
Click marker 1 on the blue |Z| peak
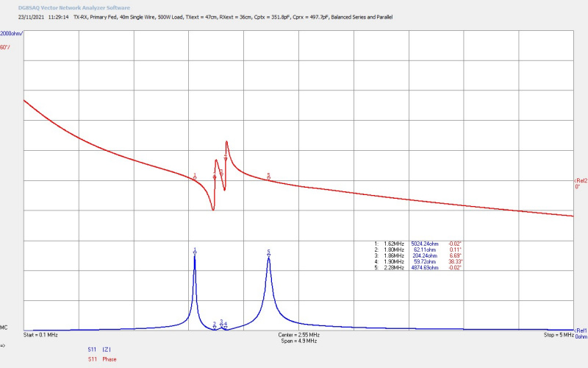pyautogui.click(x=195, y=252)
